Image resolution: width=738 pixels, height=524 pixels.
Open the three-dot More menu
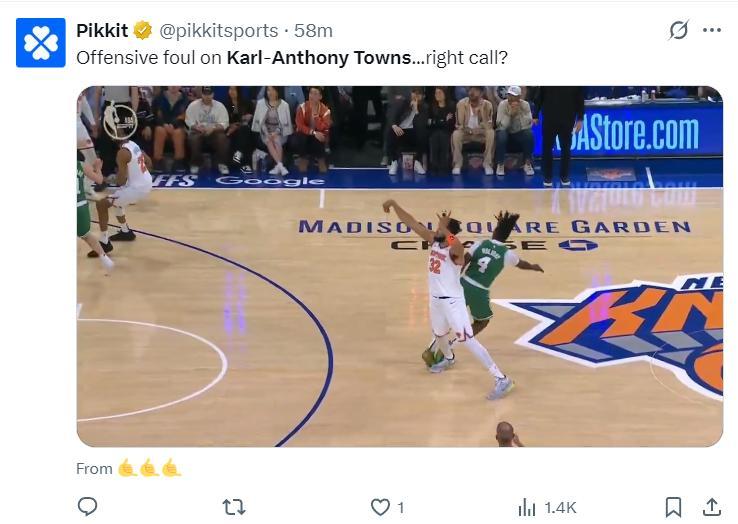tap(712, 30)
